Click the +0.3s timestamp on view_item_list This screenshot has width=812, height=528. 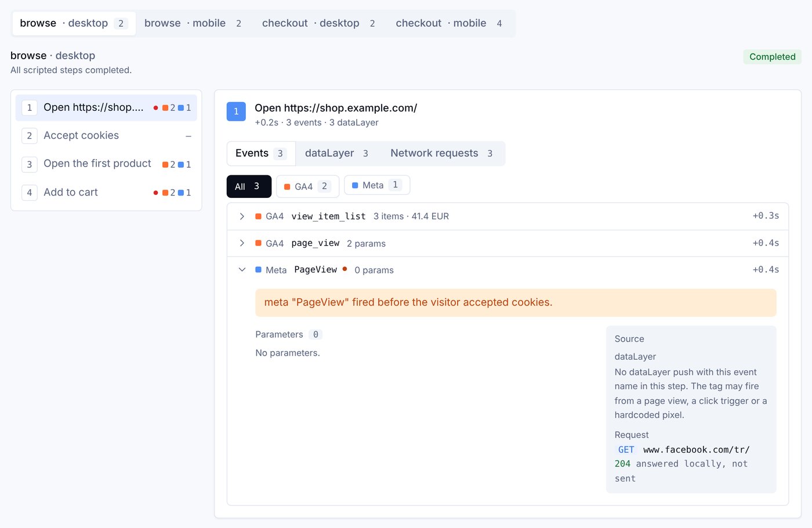pos(766,216)
